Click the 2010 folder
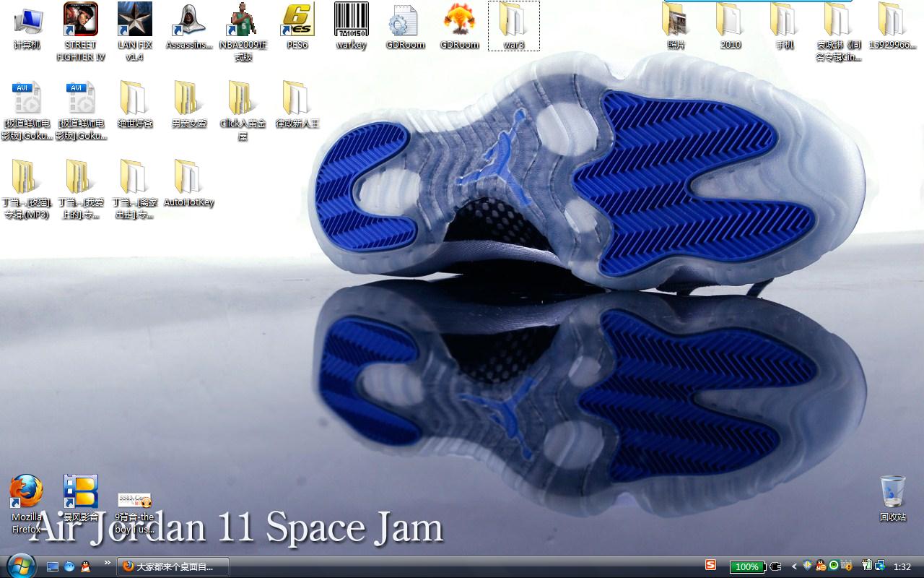 point(731,27)
